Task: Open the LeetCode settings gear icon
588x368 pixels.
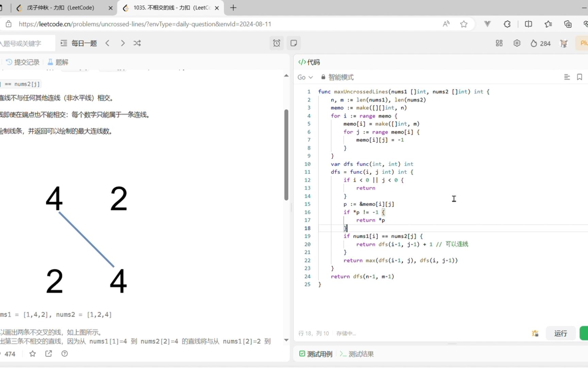Action: [x=517, y=43]
